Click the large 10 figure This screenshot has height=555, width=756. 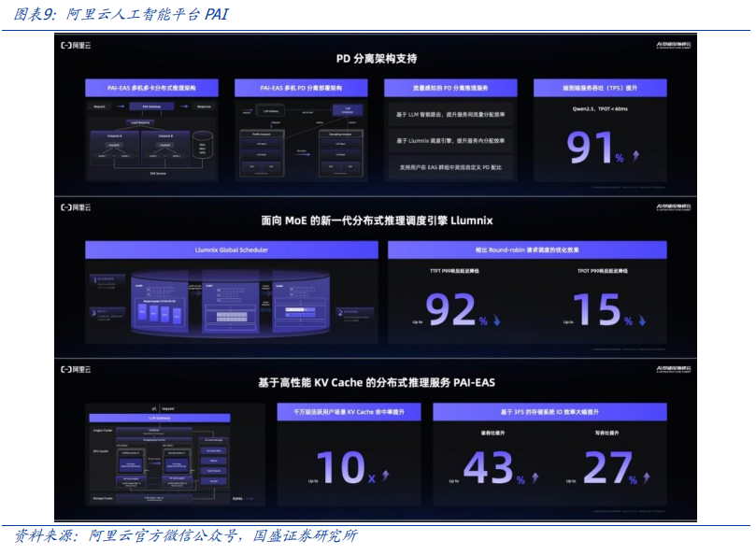341,467
